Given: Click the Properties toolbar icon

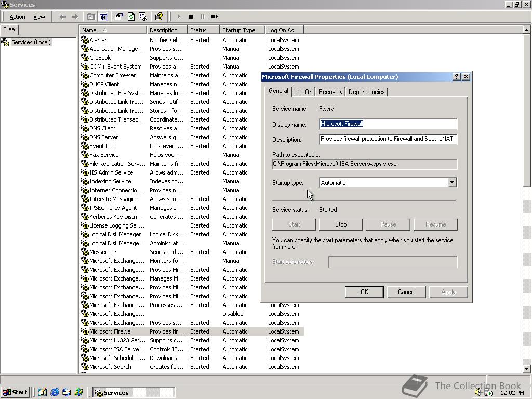Looking at the screenshot, I should tap(119, 17).
